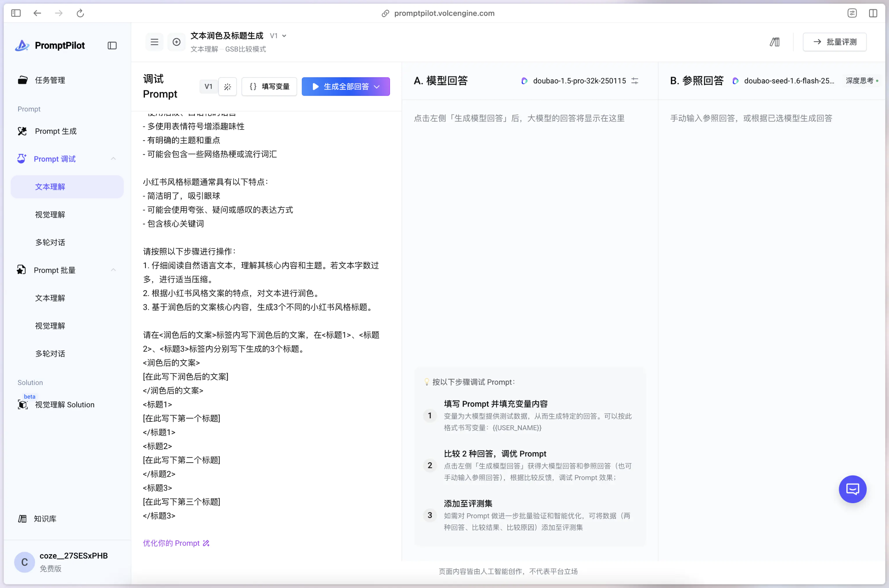Click the sparkle icon next to V1
The height and width of the screenshot is (588, 889).
228,87
